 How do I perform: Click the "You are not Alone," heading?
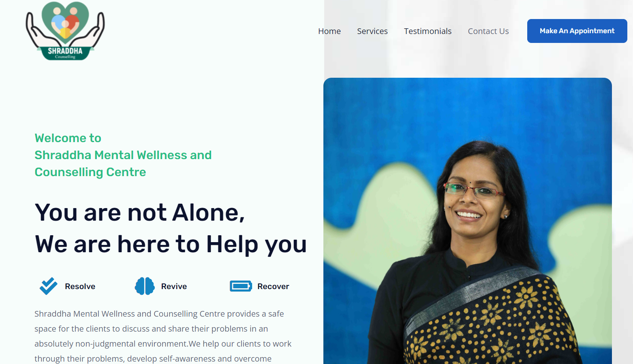140,213
